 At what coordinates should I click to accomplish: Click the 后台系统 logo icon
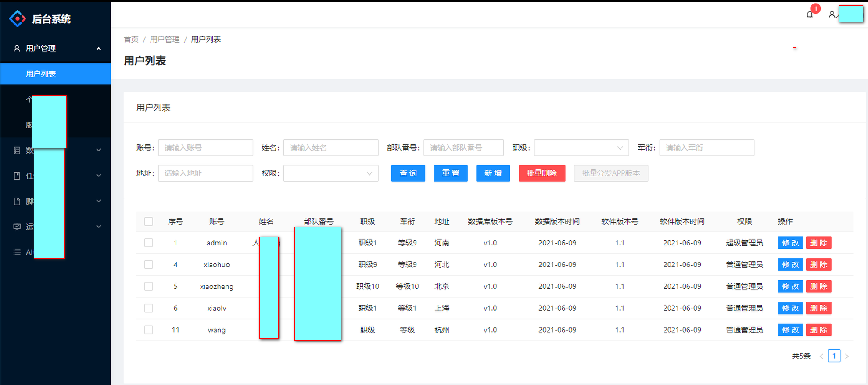click(18, 19)
